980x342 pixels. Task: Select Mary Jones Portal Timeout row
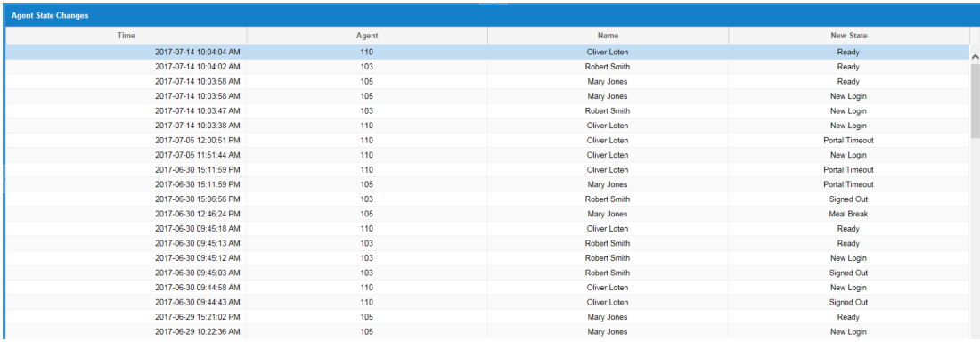pos(487,184)
